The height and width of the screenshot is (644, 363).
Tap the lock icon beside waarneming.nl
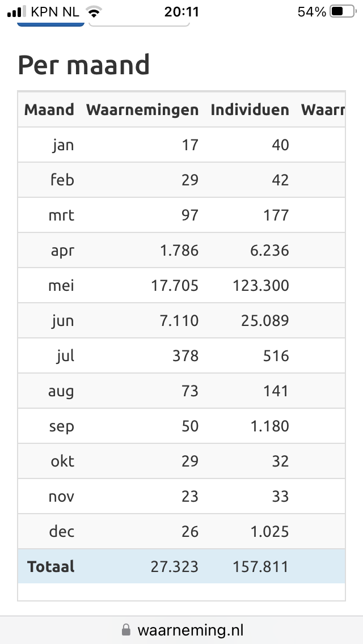point(126,630)
